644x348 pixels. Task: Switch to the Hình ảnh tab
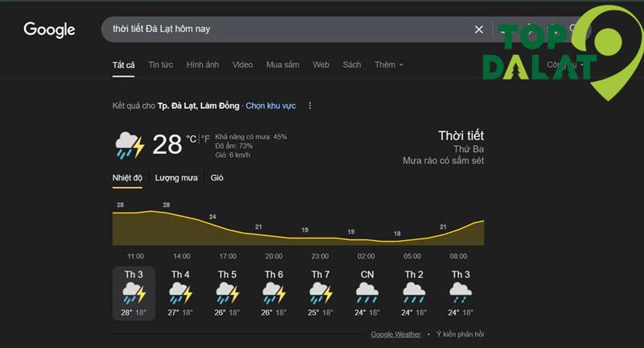click(203, 65)
